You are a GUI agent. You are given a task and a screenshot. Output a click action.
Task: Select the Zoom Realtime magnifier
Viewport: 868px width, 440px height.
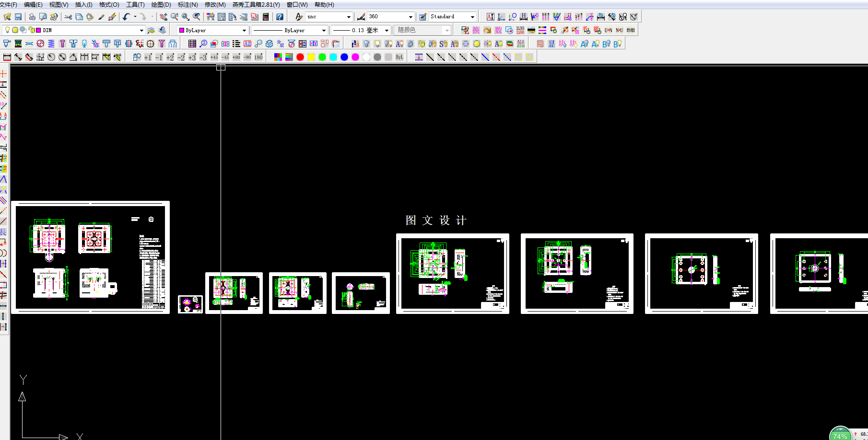tap(175, 17)
